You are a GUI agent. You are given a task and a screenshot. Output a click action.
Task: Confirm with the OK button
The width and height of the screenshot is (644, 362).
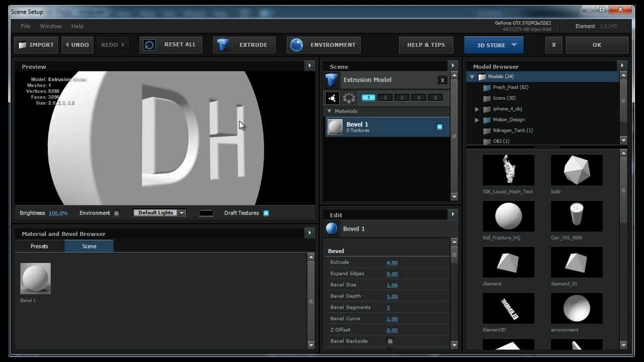click(597, 45)
